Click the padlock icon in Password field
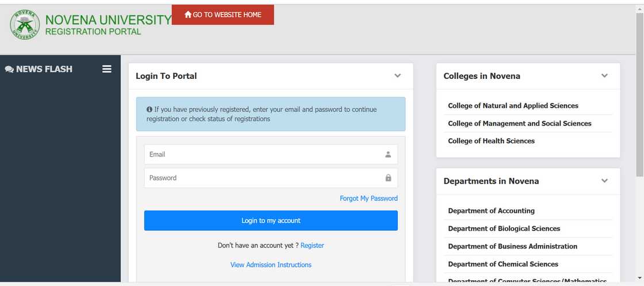This screenshot has width=644, height=286. (x=388, y=178)
